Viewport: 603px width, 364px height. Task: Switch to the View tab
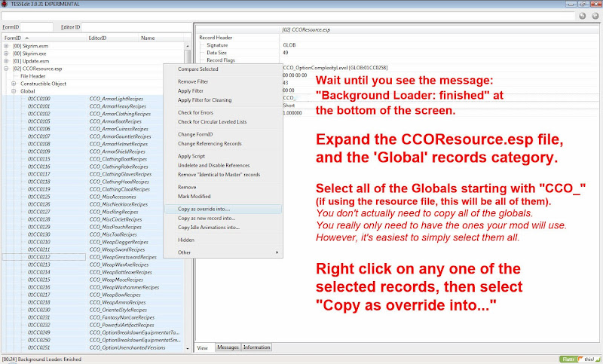pyautogui.click(x=203, y=347)
